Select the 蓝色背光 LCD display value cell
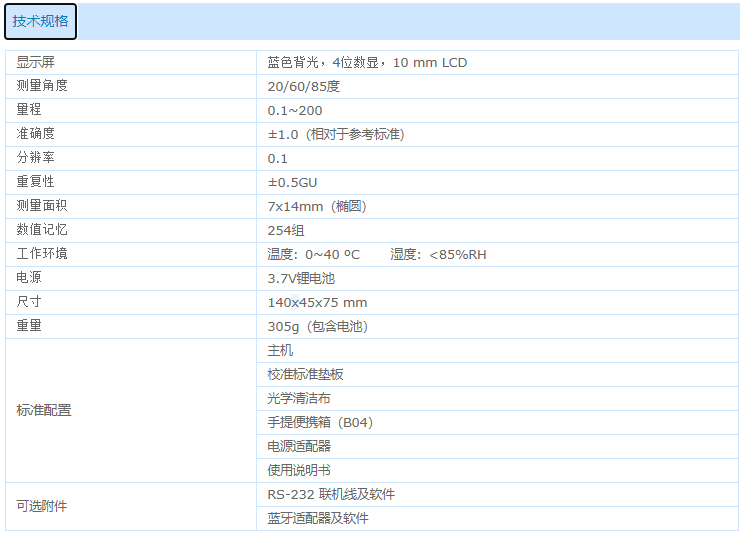This screenshot has width=746, height=538. click(x=367, y=62)
